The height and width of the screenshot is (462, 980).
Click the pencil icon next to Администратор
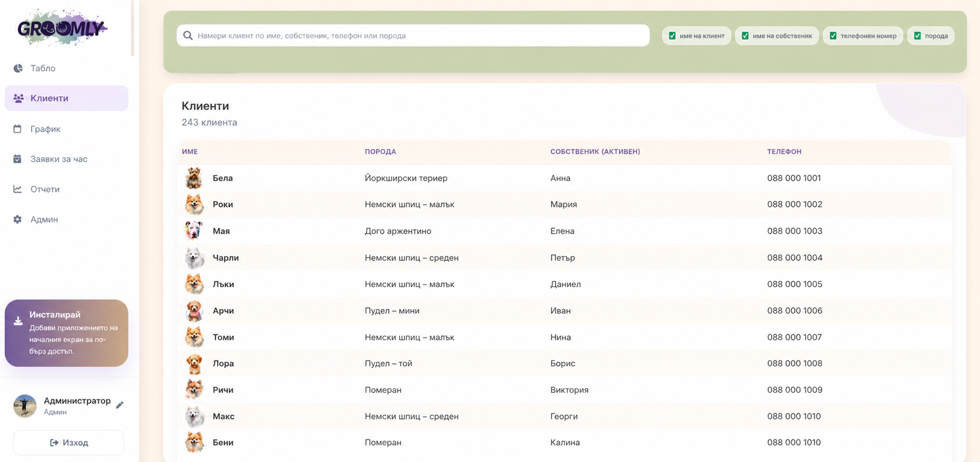[x=120, y=405]
